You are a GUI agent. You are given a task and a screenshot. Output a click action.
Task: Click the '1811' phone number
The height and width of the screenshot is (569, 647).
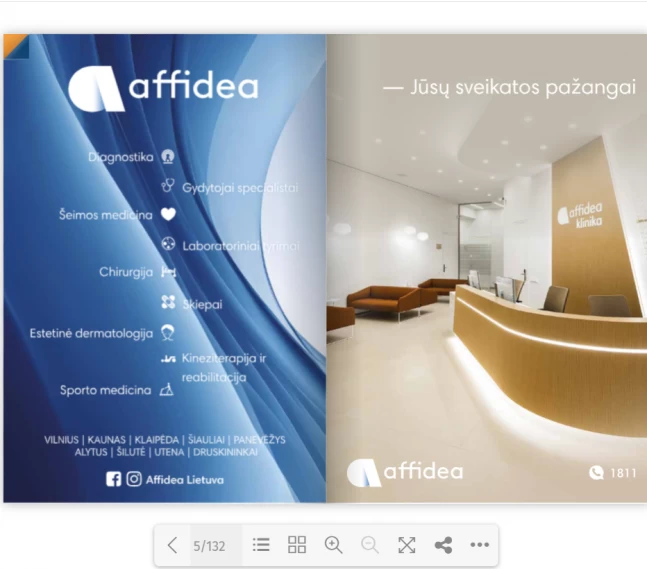click(623, 473)
